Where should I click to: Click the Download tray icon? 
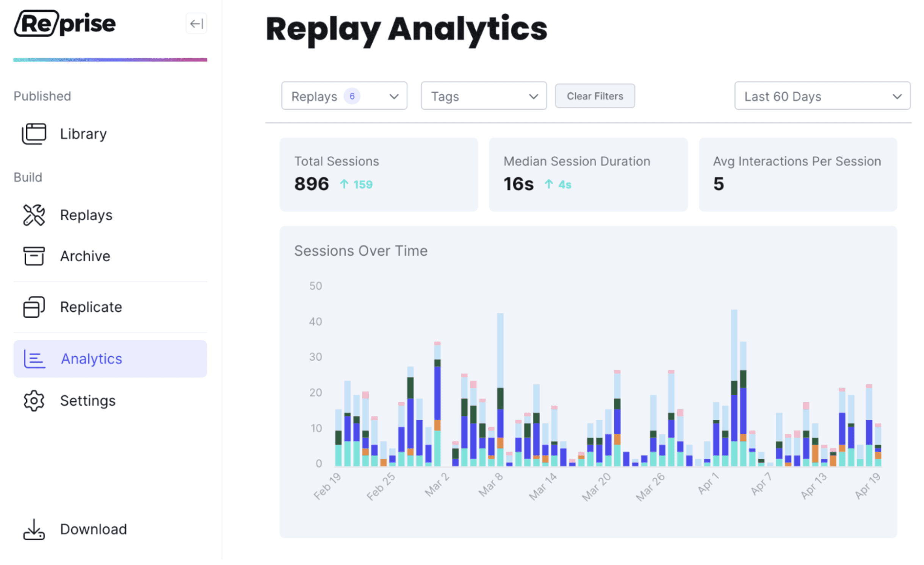[x=34, y=529]
